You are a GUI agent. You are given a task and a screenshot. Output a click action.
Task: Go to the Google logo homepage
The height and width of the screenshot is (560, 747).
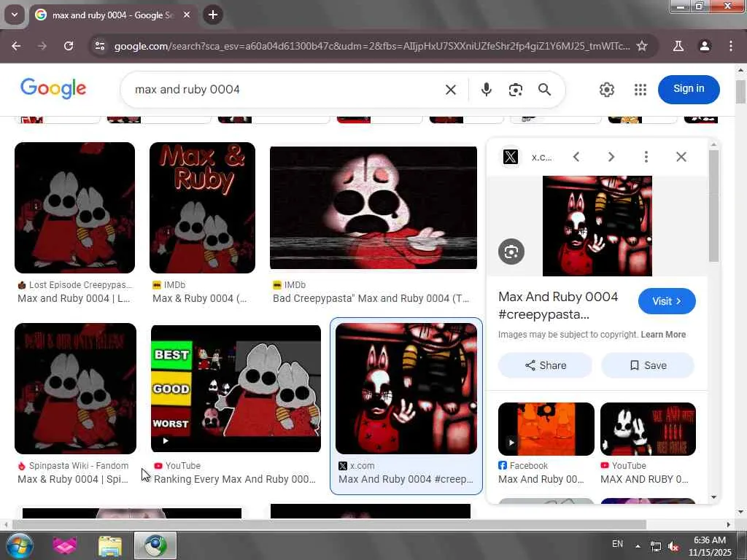(53, 88)
